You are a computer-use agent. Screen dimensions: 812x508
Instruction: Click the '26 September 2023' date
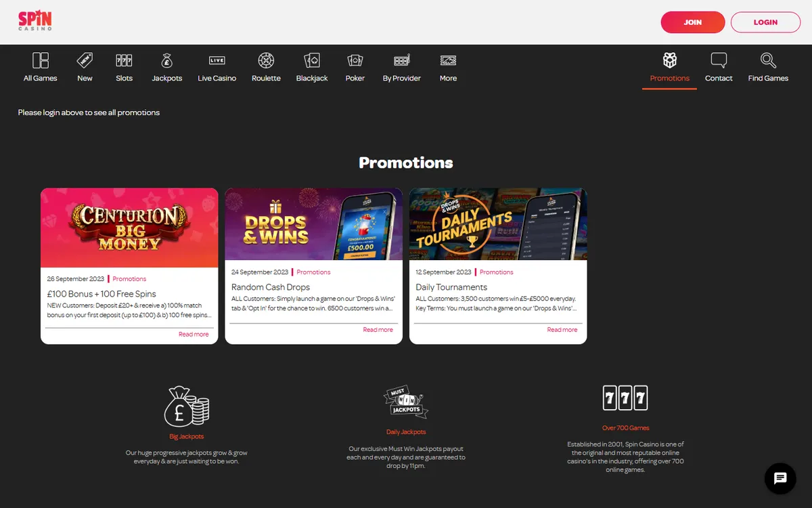click(76, 279)
